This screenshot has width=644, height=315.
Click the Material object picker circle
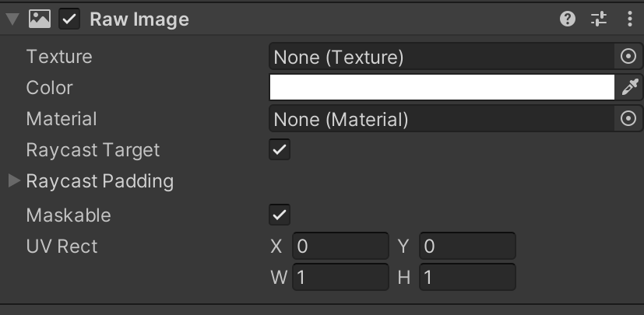click(628, 119)
